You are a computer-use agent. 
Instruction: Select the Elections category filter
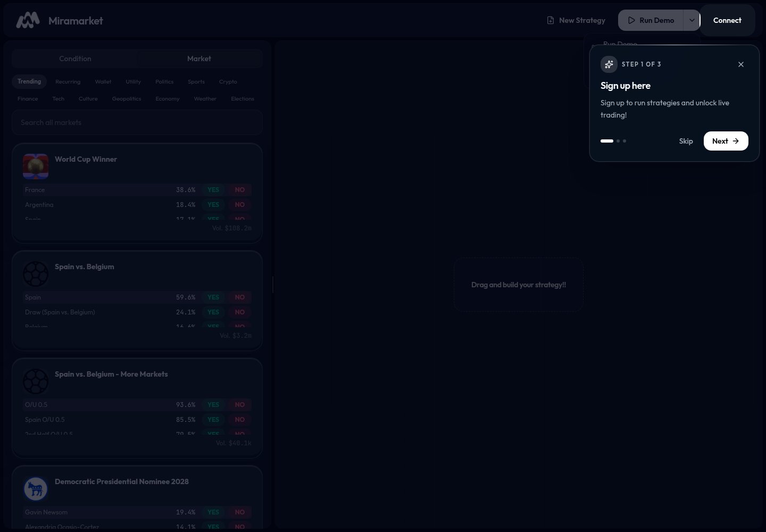pyautogui.click(x=243, y=98)
